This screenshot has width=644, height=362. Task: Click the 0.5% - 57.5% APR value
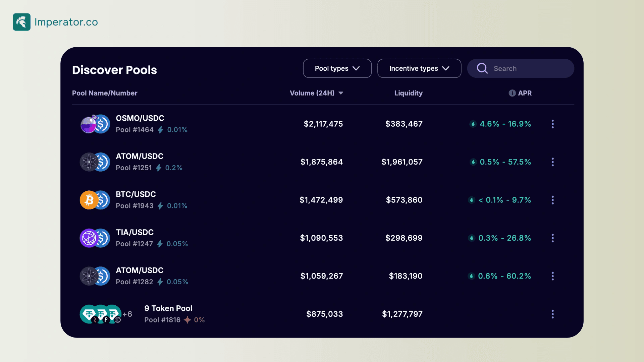[x=505, y=162]
